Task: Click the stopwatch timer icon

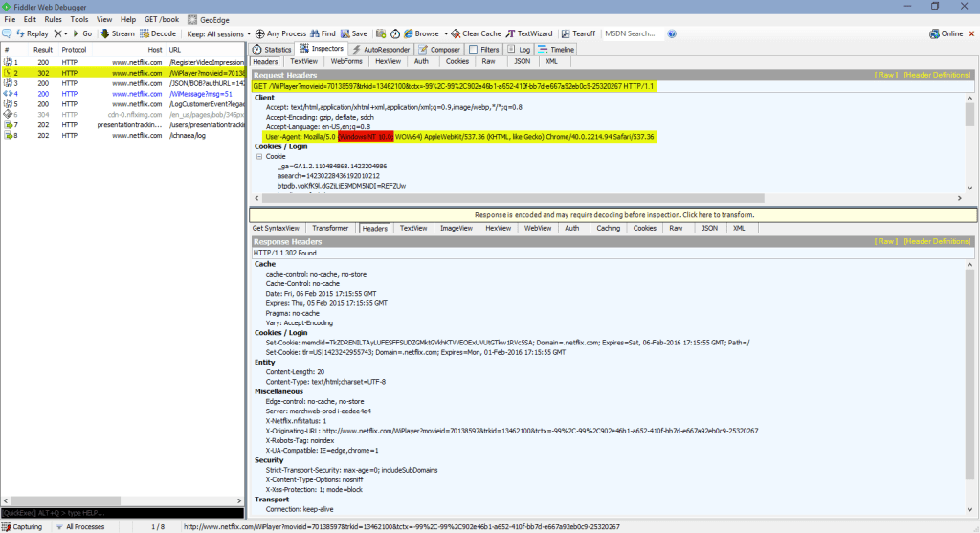Action: pos(395,33)
